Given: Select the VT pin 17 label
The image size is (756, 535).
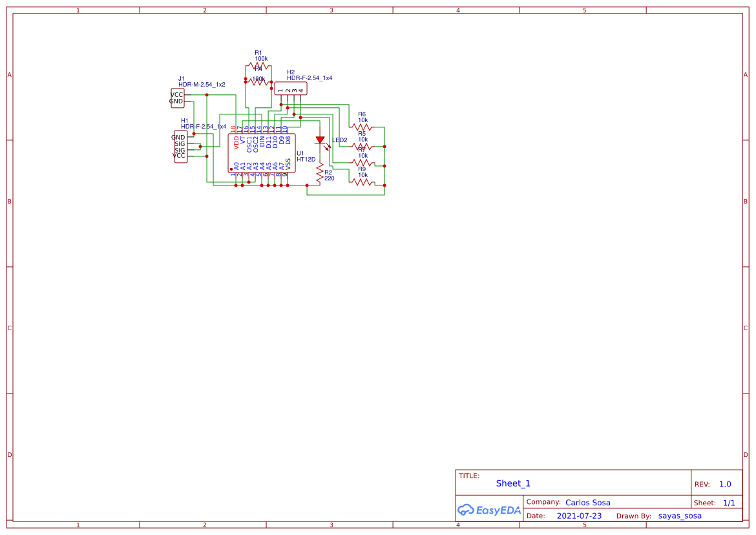Looking at the screenshot, I should [242, 139].
